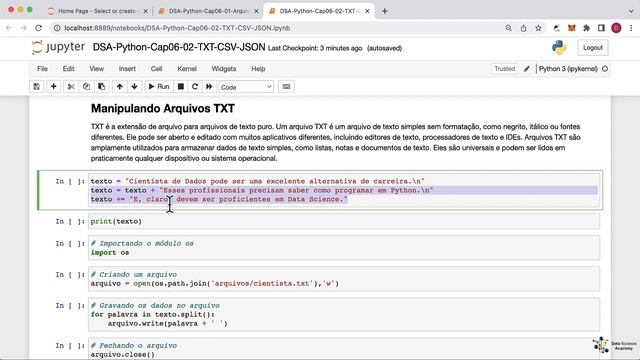640x360 pixels.
Task: Select the cell with arquivo.write loop
Action: (344, 314)
